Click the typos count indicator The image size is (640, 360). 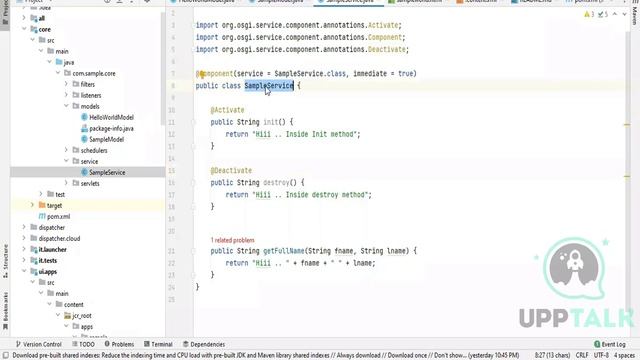[x=603, y=14]
